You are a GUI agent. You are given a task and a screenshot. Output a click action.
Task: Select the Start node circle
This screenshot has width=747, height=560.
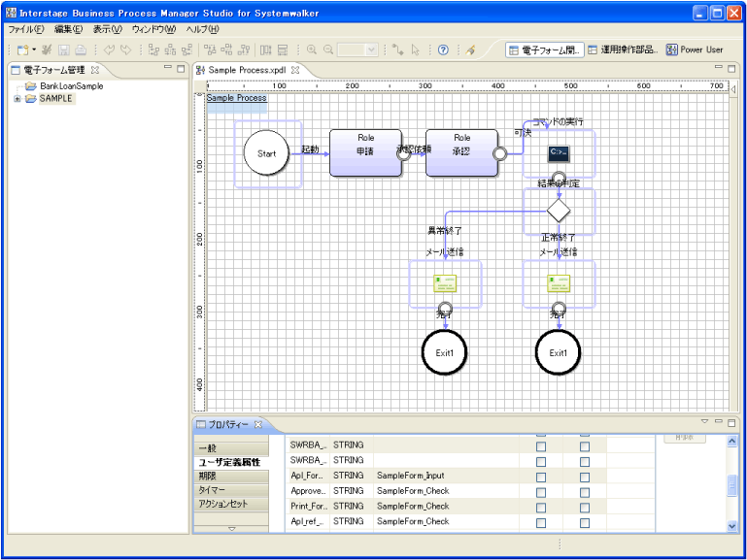(x=266, y=153)
